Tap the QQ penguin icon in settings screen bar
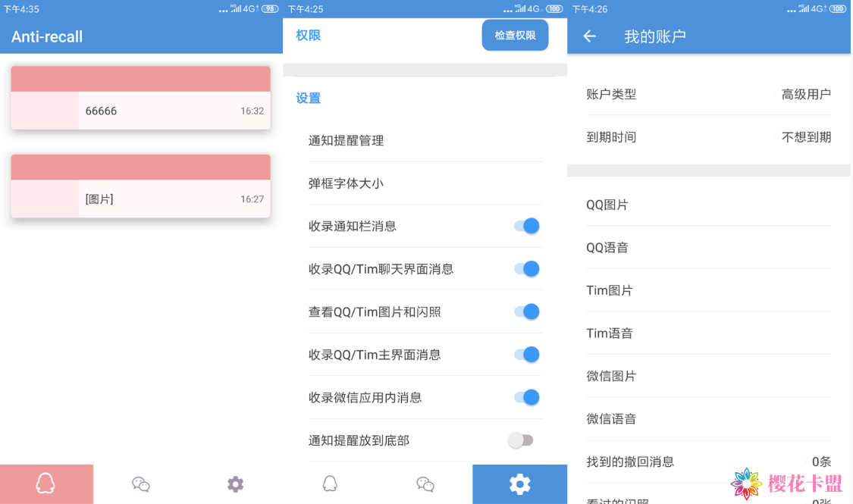The width and height of the screenshot is (853, 504). (x=330, y=484)
